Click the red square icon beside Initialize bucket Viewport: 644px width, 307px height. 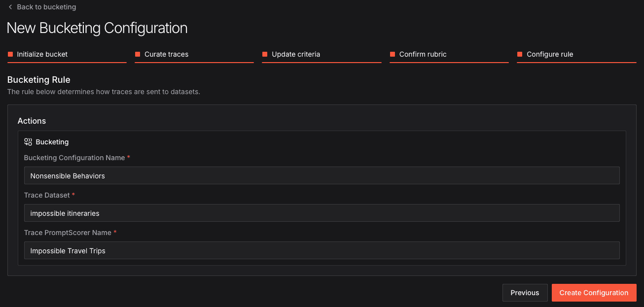tap(10, 54)
